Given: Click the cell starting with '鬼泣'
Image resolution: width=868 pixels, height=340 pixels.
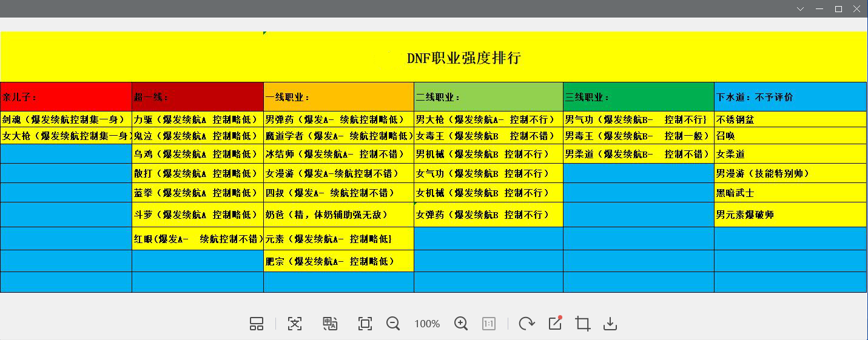Looking at the screenshot, I should 198,136.
